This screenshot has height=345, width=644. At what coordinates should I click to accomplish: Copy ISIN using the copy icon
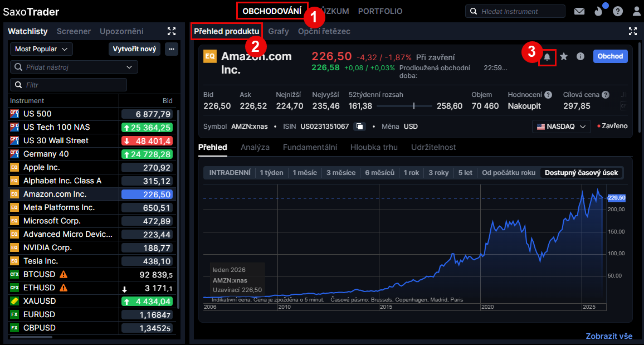pos(360,127)
